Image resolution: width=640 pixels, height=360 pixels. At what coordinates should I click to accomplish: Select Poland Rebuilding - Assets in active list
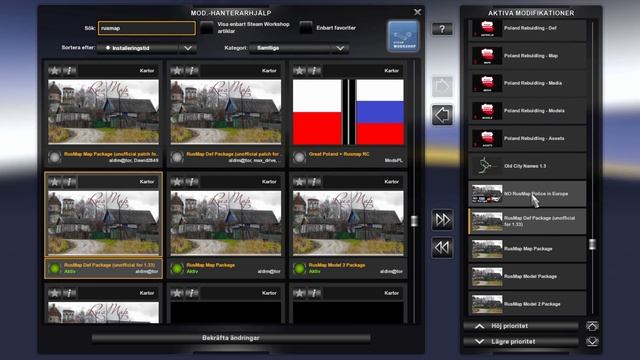point(527,138)
